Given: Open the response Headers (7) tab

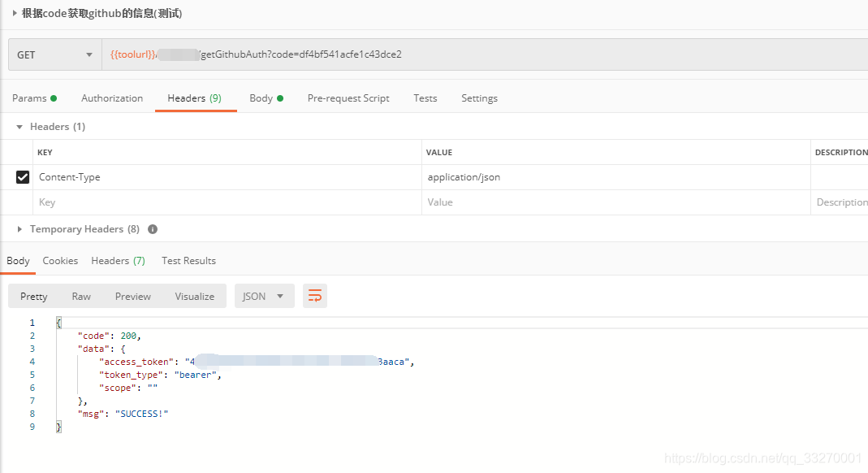Looking at the screenshot, I should (118, 261).
